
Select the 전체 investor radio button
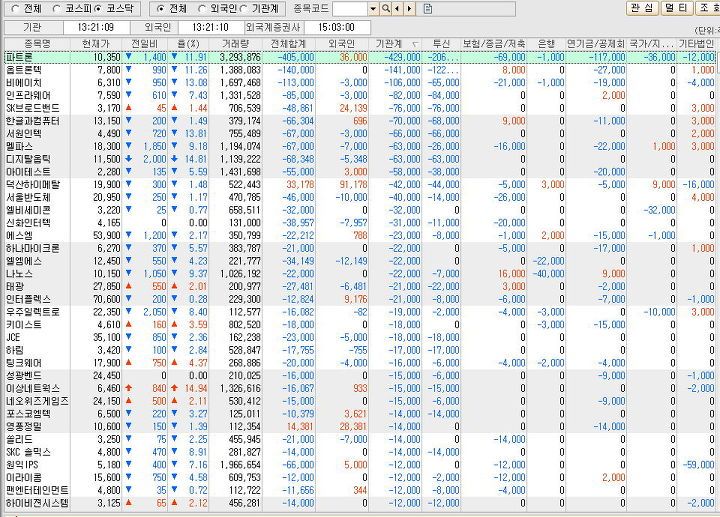[160, 8]
